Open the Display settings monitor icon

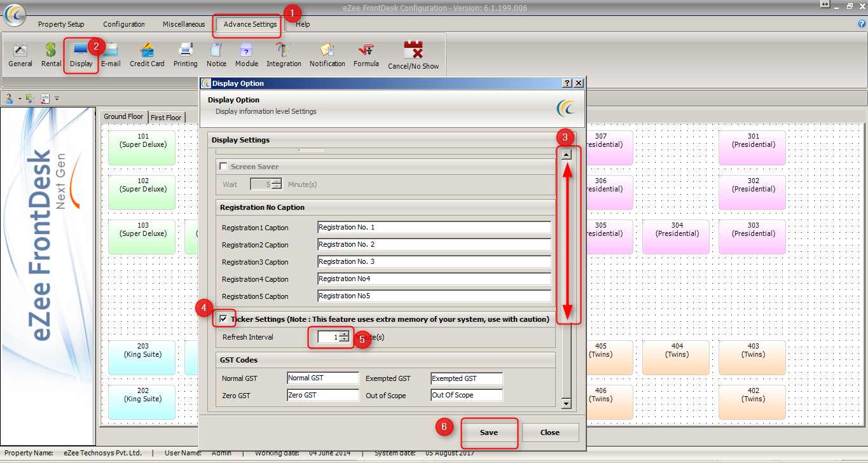[x=81, y=50]
